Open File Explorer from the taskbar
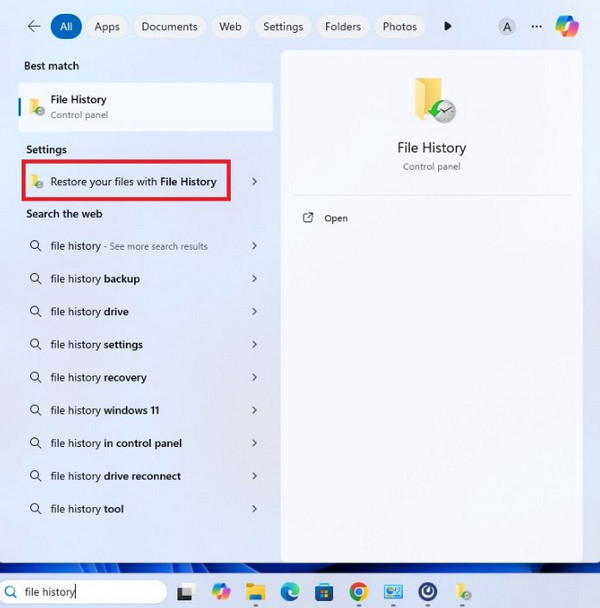 [x=256, y=592]
